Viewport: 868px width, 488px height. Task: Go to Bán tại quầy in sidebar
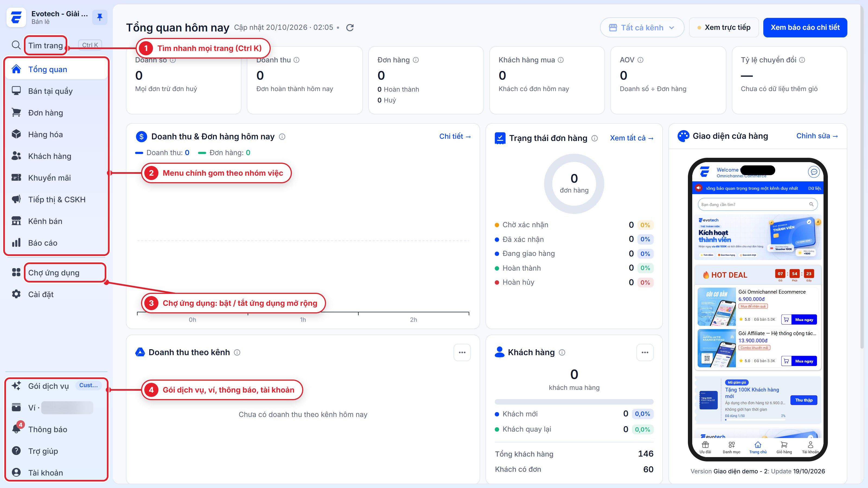(56, 91)
